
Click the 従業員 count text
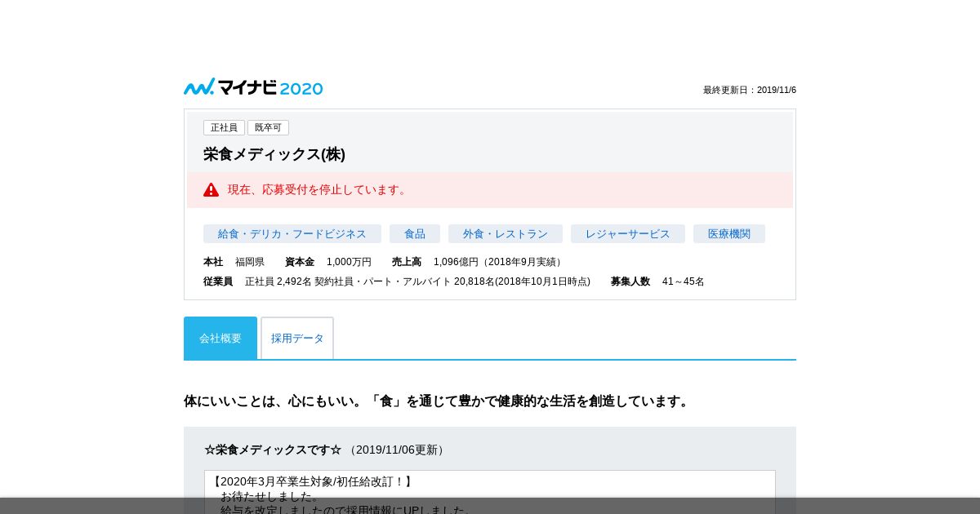417,281
